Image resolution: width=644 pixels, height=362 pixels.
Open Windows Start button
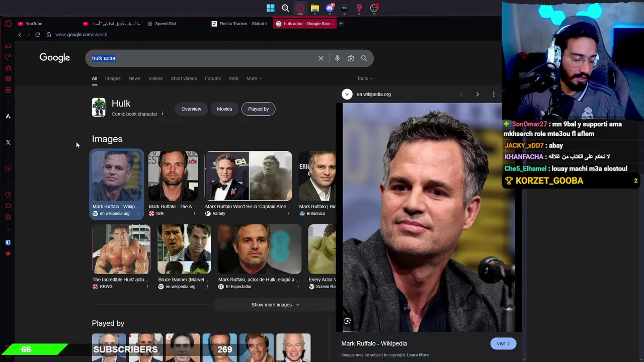pyautogui.click(x=271, y=8)
